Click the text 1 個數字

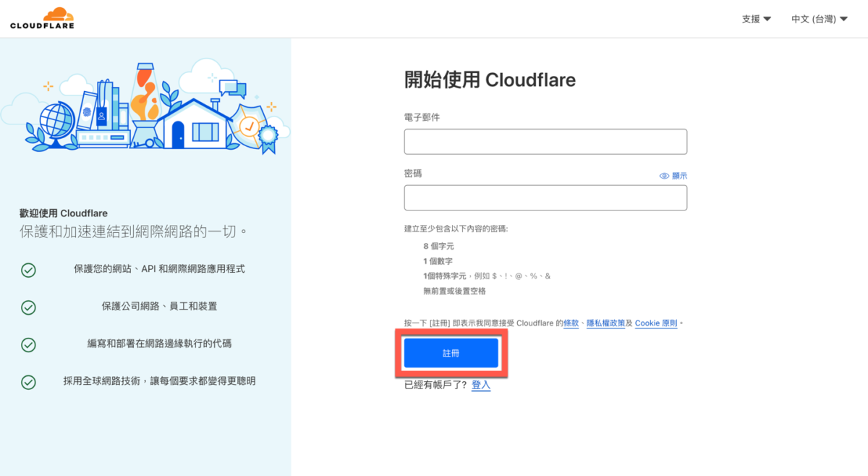pos(438,261)
